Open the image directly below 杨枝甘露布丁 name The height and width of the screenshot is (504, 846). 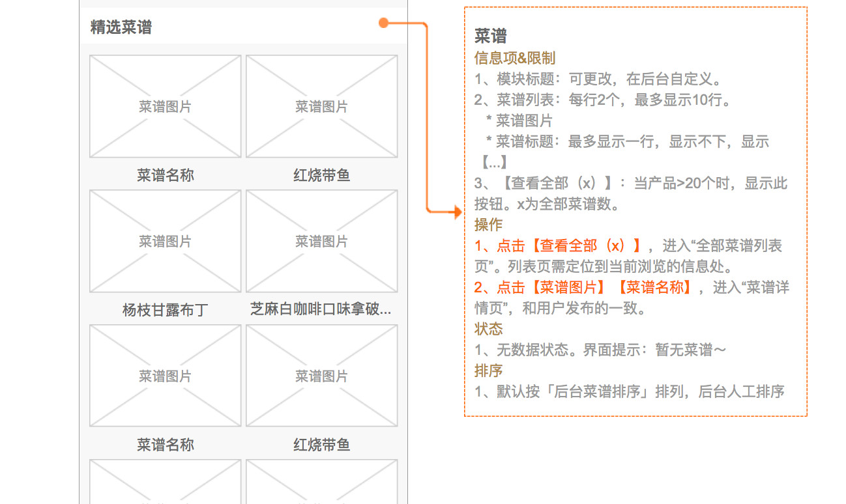coord(166,376)
